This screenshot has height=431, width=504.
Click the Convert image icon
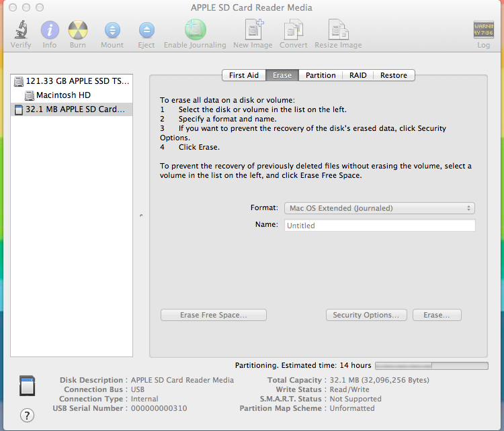[x=294, y=30]
